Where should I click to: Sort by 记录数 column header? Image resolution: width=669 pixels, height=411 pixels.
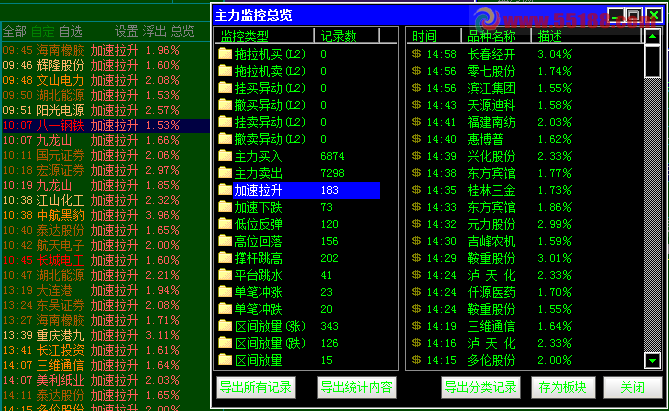(346, 36)
